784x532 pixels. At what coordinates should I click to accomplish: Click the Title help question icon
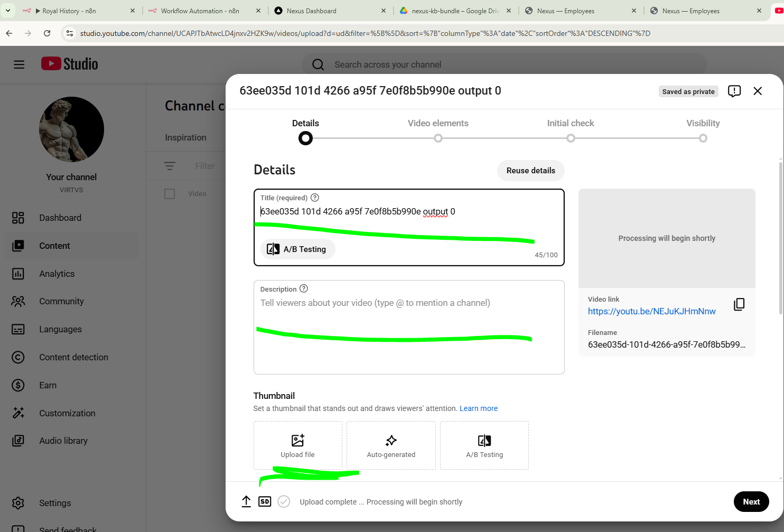pos(315,198)
